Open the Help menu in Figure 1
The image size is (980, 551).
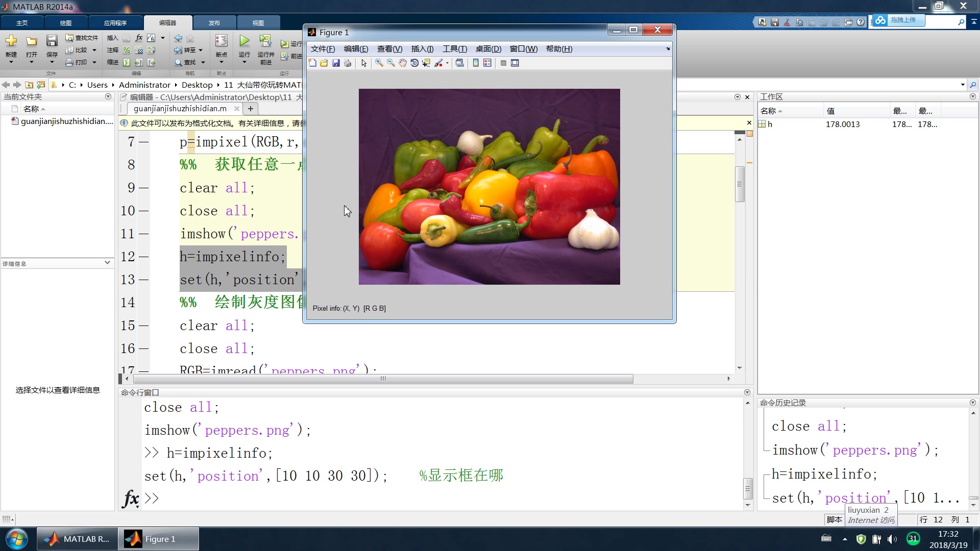[x=559, y=49]
